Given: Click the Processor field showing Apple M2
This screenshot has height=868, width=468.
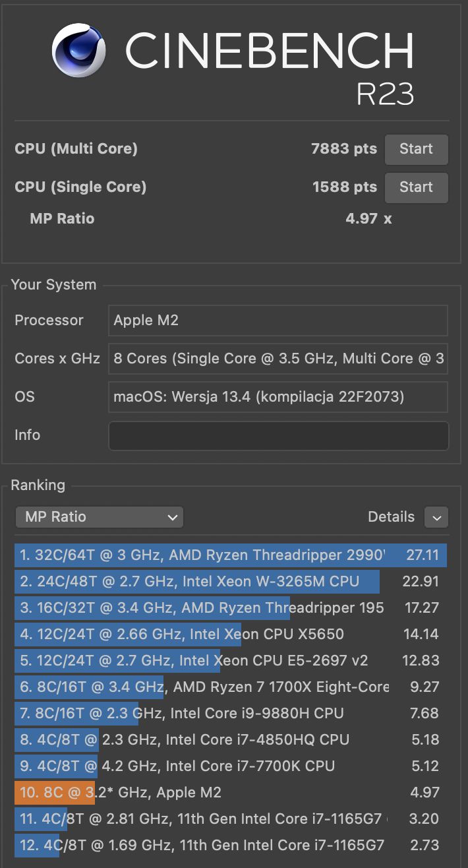Looking at the screenshot, I should pos(278,321).
